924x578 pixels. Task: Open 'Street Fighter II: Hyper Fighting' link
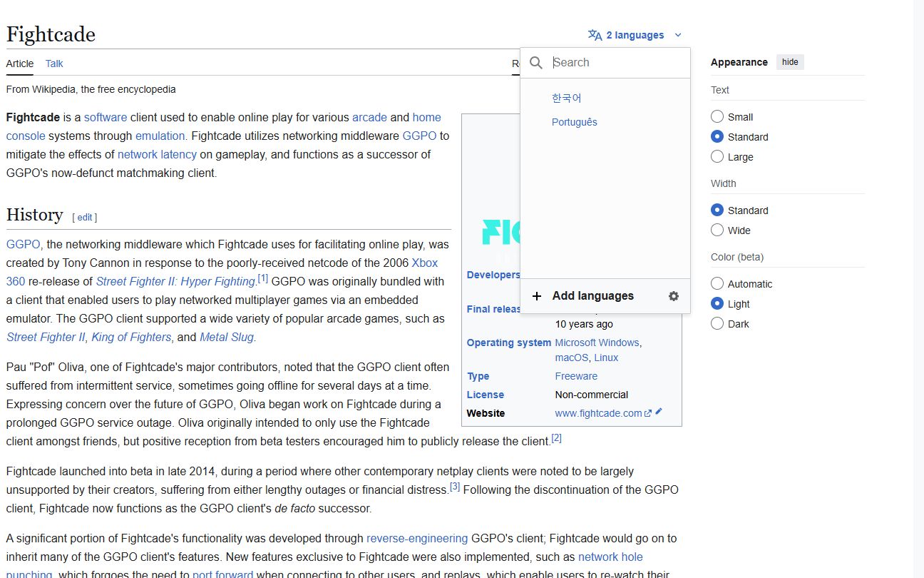pyautogui.click(x=175, y=281)
